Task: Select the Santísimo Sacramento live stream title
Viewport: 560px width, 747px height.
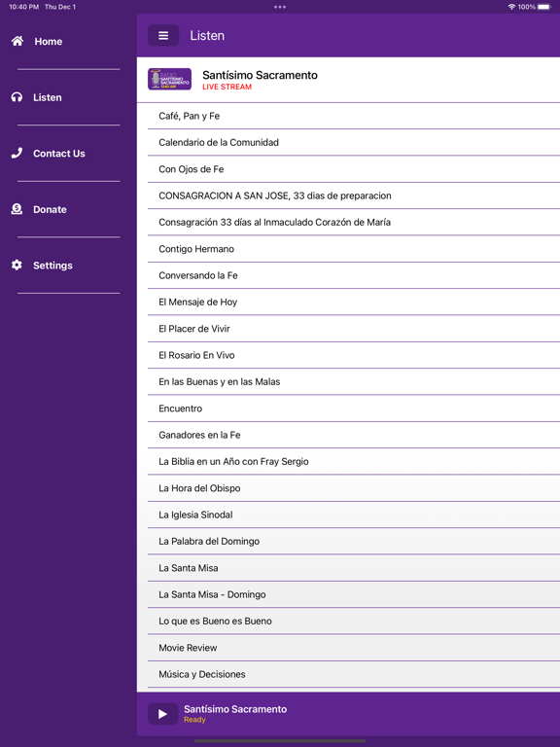Action: pyautogui.click(x=260, y=75)
